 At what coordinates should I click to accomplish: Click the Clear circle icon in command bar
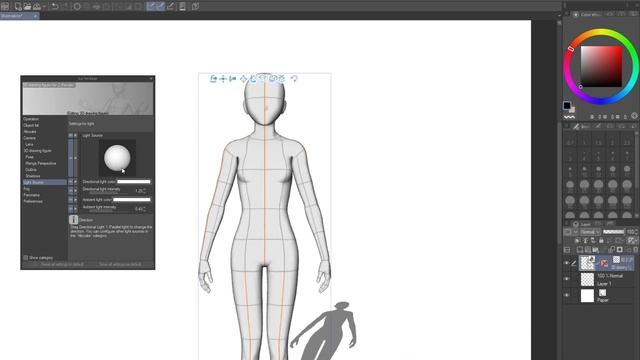coord(77,6)
